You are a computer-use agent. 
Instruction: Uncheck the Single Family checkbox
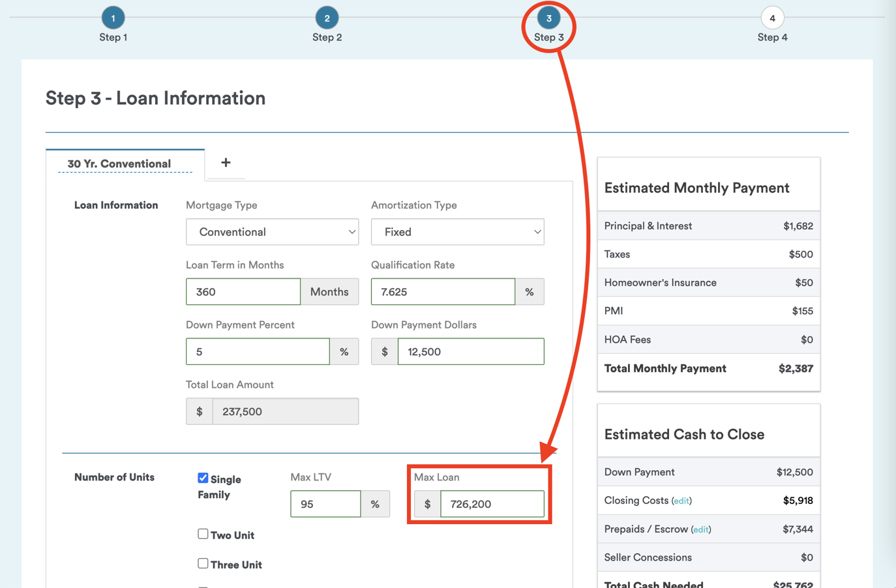203,478
